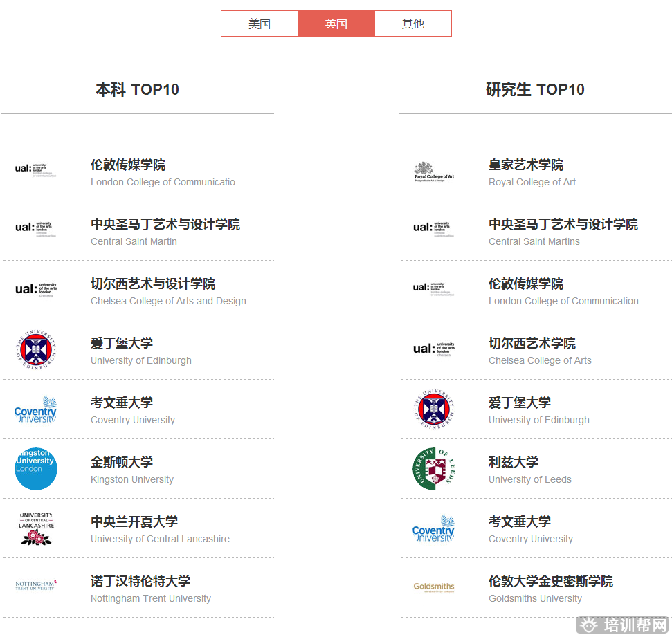Select the 切尔西艺术学院 title

click(x=532, y=343)
